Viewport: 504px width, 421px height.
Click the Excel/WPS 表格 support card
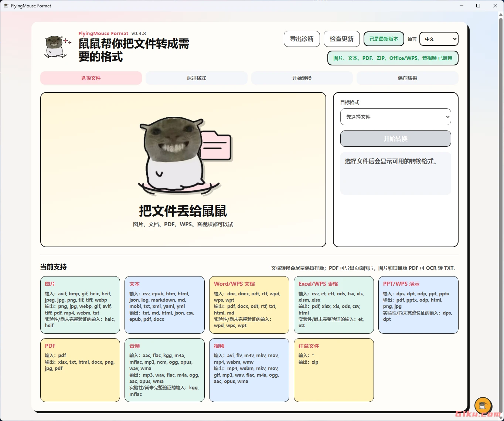click(x=334, y=305)
